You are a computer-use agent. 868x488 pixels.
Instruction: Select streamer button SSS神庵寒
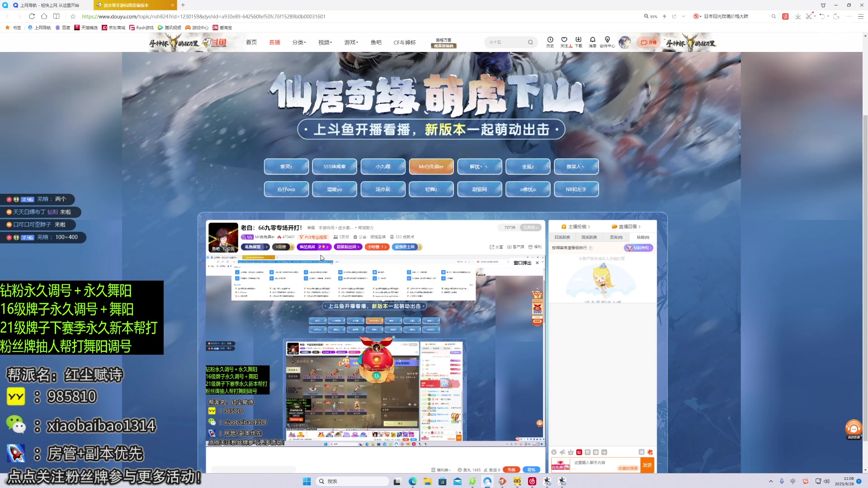(335, 167)
